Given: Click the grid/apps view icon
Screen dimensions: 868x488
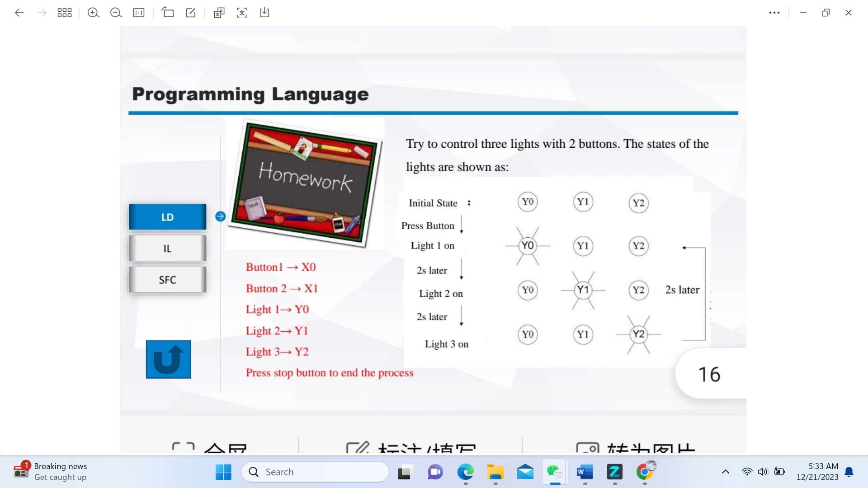Looking at the screenshot, I should click(x=64, y=12).
